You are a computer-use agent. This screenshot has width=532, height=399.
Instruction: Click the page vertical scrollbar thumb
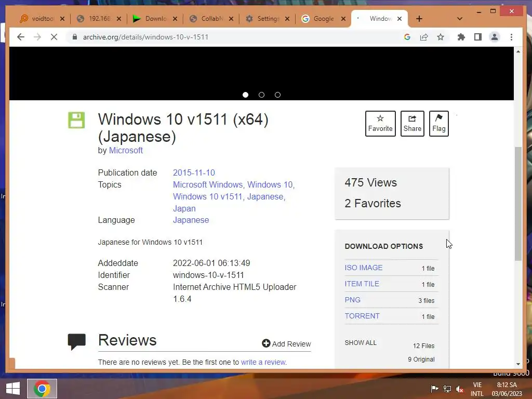click(518, 204)
